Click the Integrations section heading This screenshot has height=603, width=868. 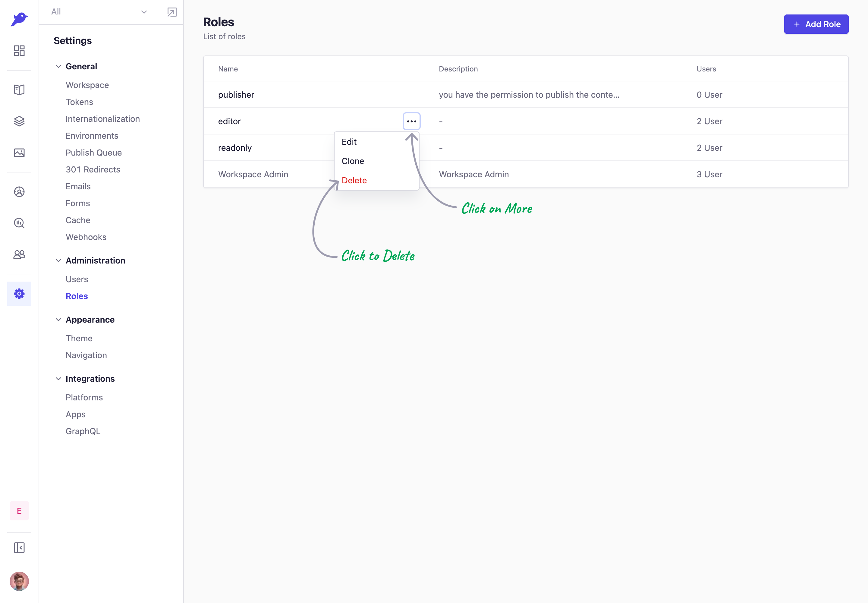[x=90, y=379]
